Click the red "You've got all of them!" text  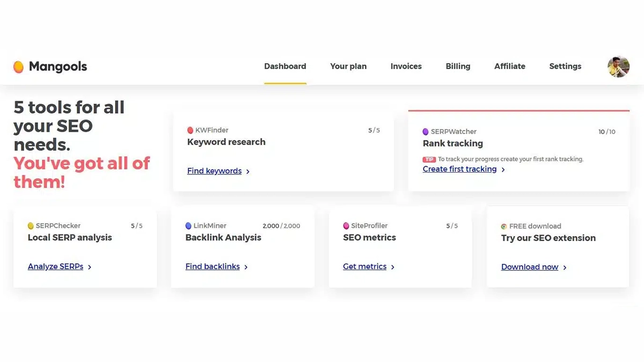82,172
